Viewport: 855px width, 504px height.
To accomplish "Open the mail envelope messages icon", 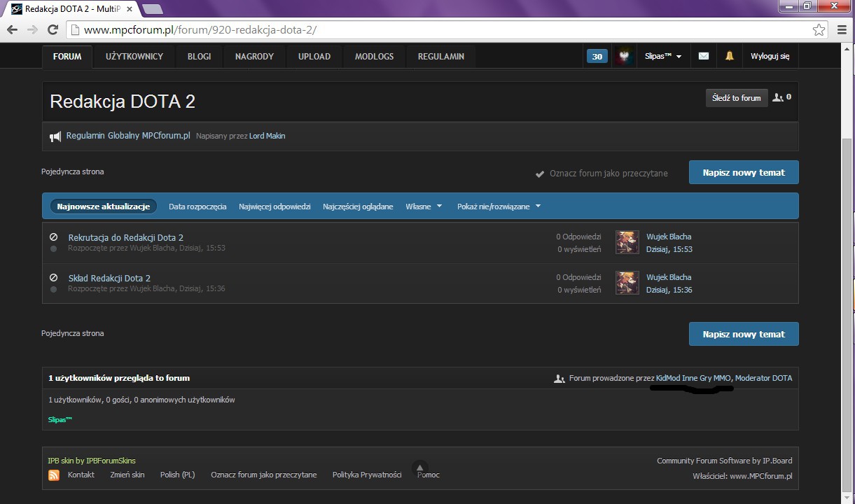I will click(704, 56).
